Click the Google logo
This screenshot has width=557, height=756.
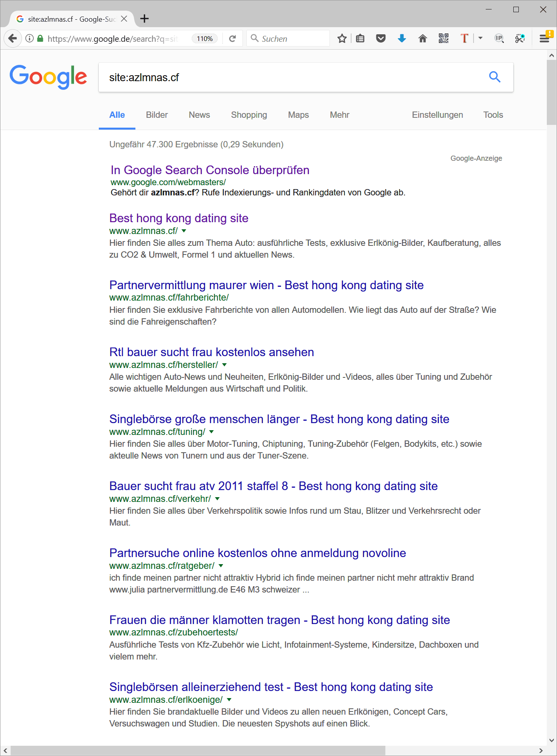[x=48, y=77]
